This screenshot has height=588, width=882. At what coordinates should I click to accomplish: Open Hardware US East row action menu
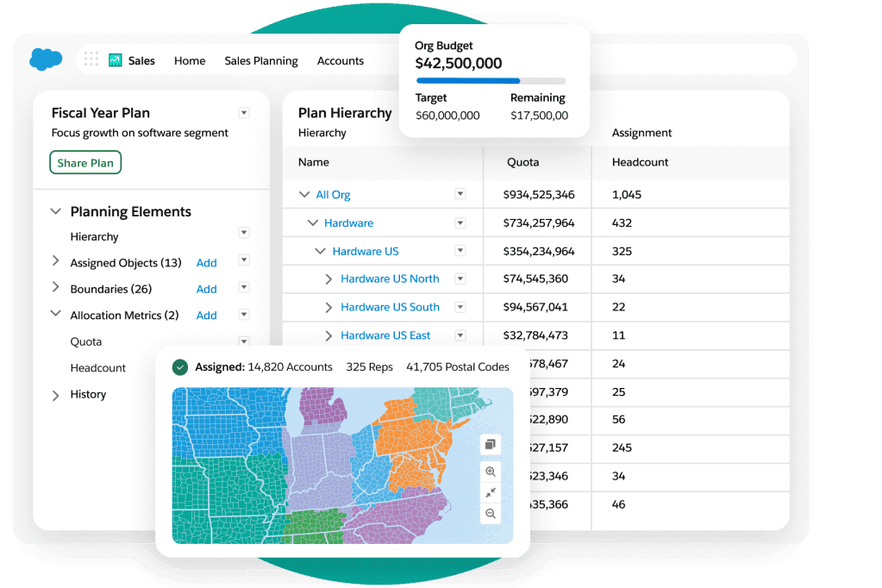click(x=460, y=335)
